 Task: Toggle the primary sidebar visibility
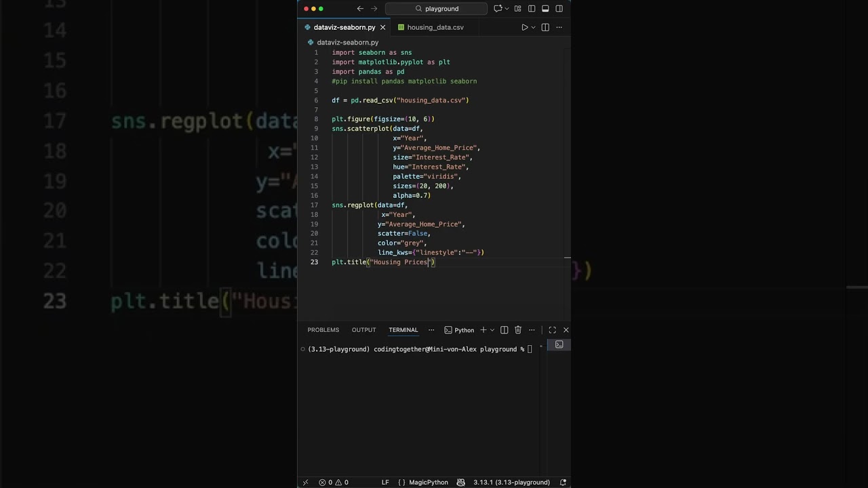pos(532,9)
